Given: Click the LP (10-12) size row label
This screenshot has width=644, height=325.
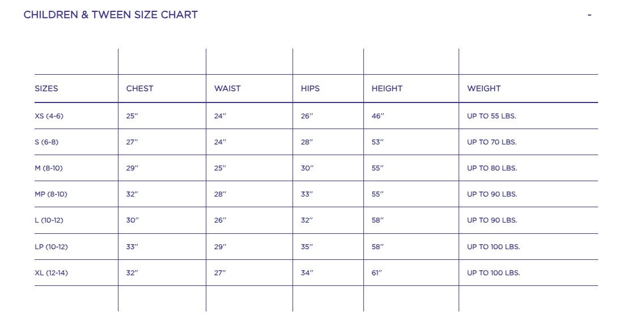Looking at the screenshot, I should coord(51,247).
